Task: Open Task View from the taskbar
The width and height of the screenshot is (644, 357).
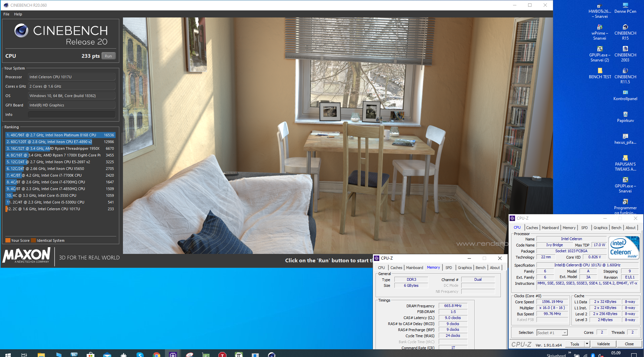Action: tap(24, 355)
